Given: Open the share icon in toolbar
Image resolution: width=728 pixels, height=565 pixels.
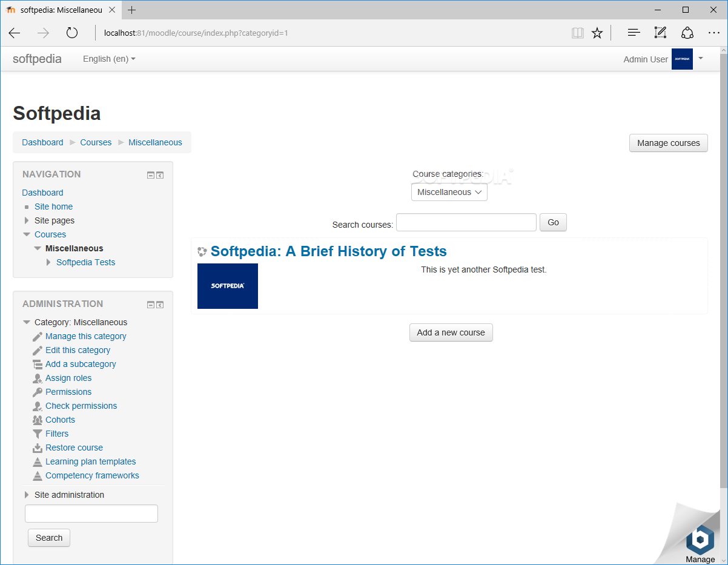Looking at the screenshot, I should pos(687,33).
